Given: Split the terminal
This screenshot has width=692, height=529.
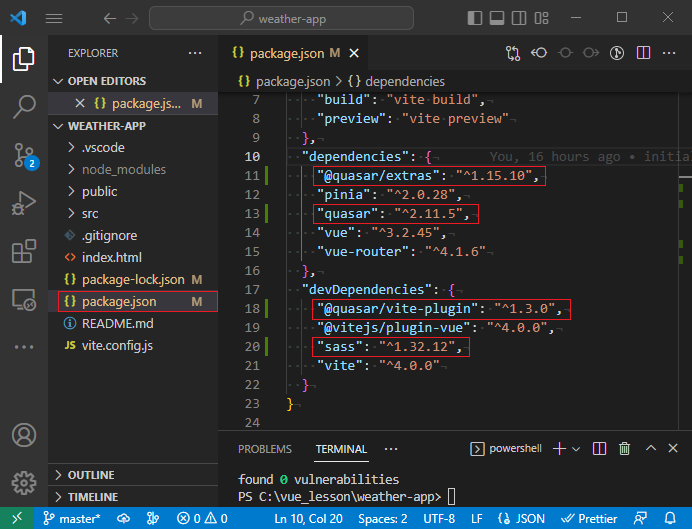Looking at the screenshot, I should [599, 448].
